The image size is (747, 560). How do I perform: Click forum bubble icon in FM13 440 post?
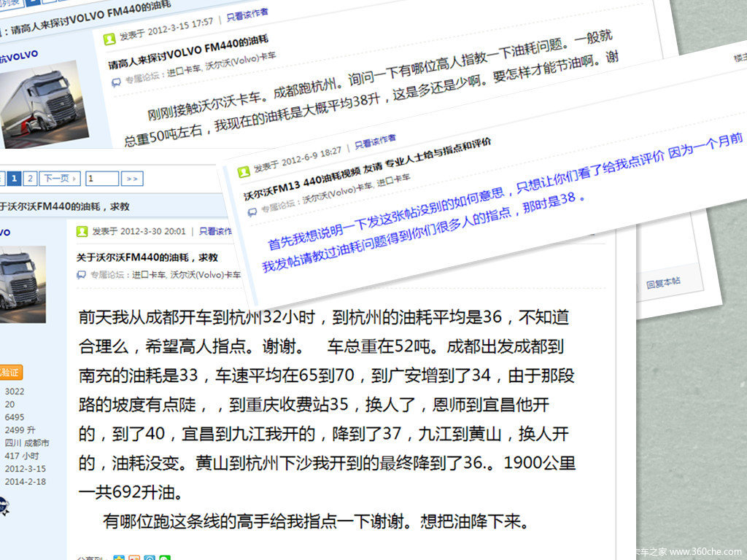click(252, 212)
